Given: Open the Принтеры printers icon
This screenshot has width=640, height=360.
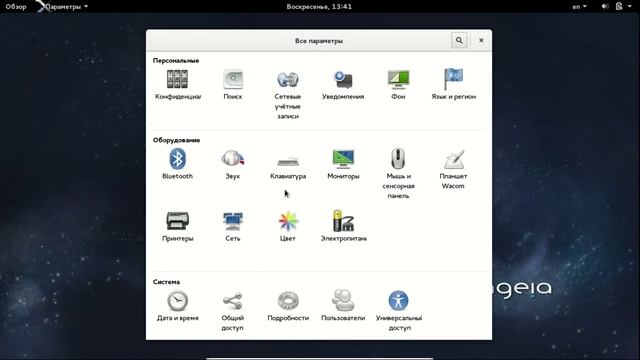Looking at the screenshot, I should (178, 221).
